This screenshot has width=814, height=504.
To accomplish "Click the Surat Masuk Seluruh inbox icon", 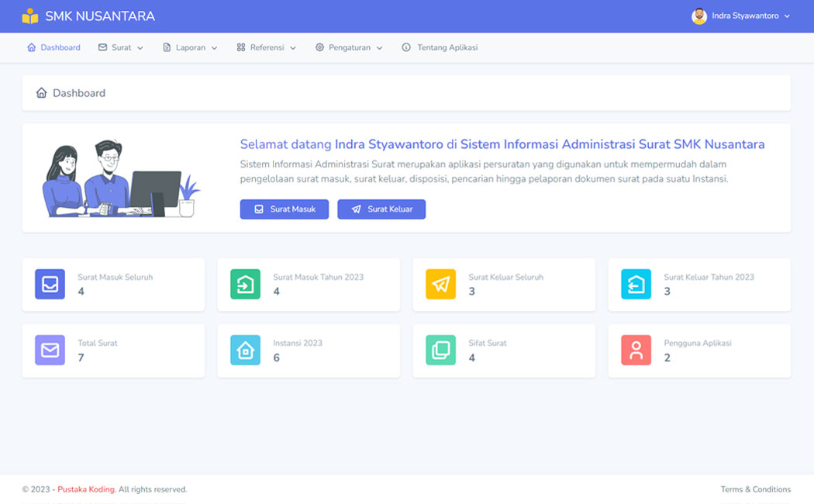I will 50,284.
